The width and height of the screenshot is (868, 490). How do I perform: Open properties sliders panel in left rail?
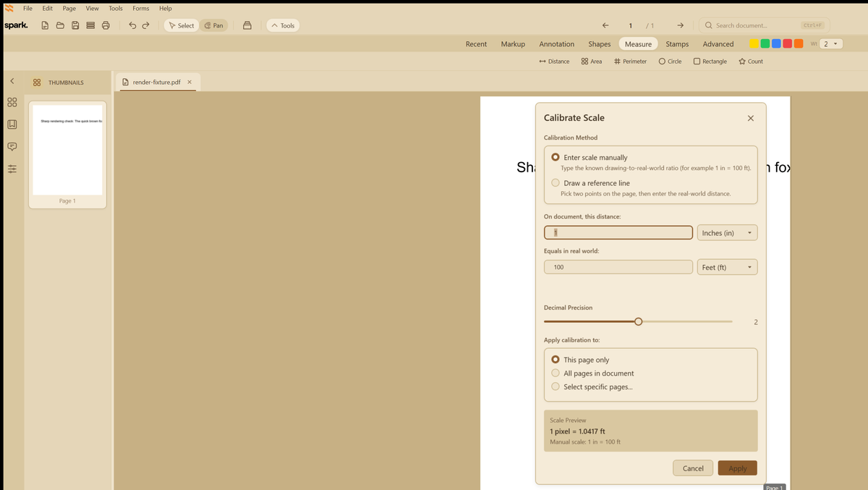pos(12,169)
